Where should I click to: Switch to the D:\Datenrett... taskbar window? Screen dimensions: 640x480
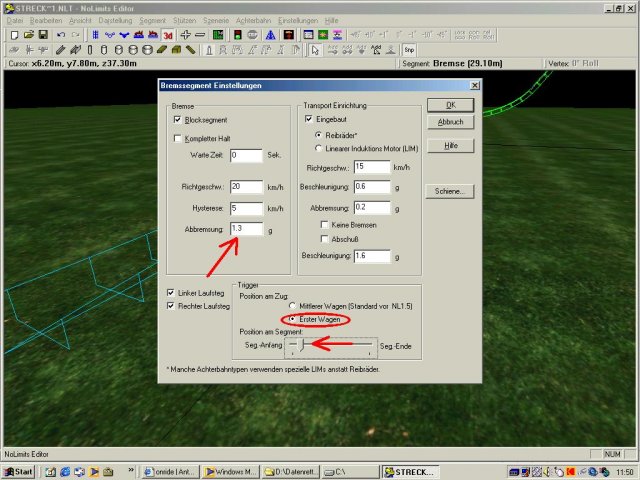click(291, 472)
